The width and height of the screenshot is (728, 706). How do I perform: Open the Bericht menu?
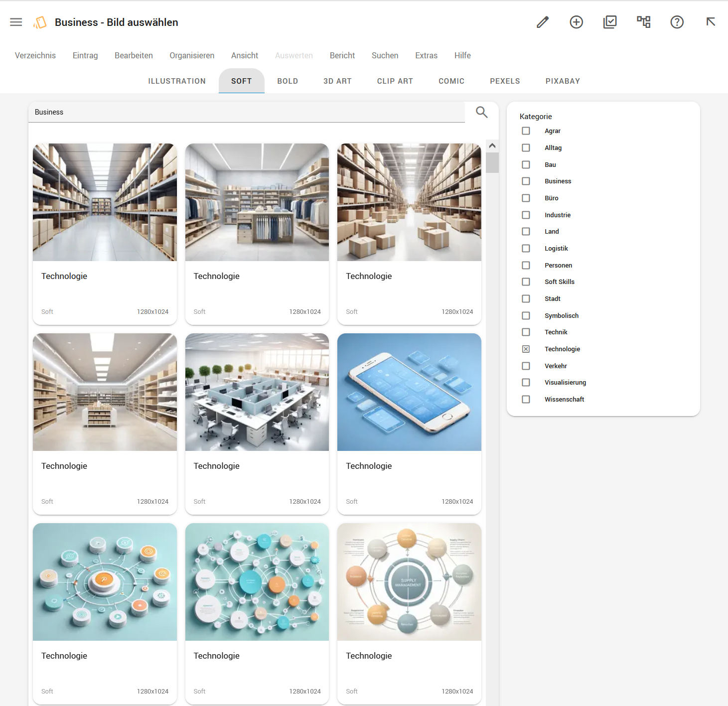click(x=342, y=55)
